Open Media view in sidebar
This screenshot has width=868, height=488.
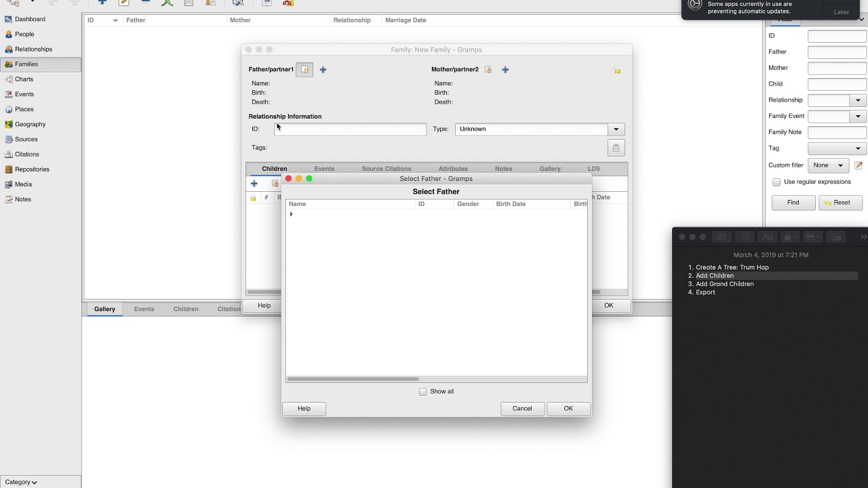23,184
